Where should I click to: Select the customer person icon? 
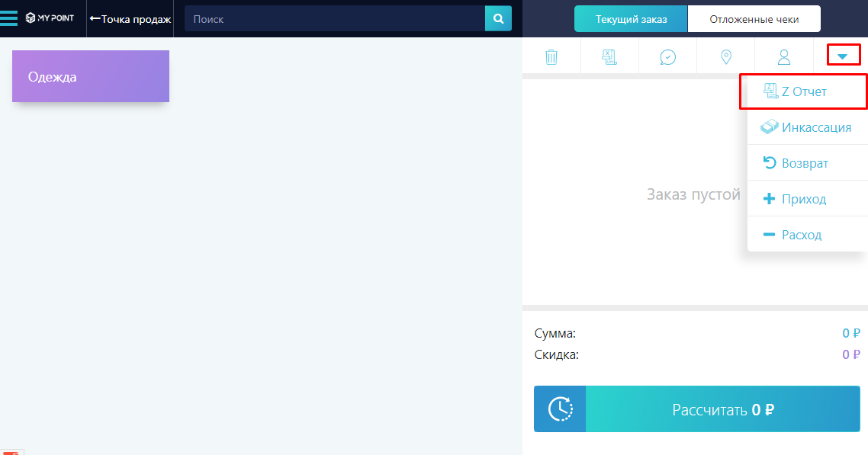784,56
